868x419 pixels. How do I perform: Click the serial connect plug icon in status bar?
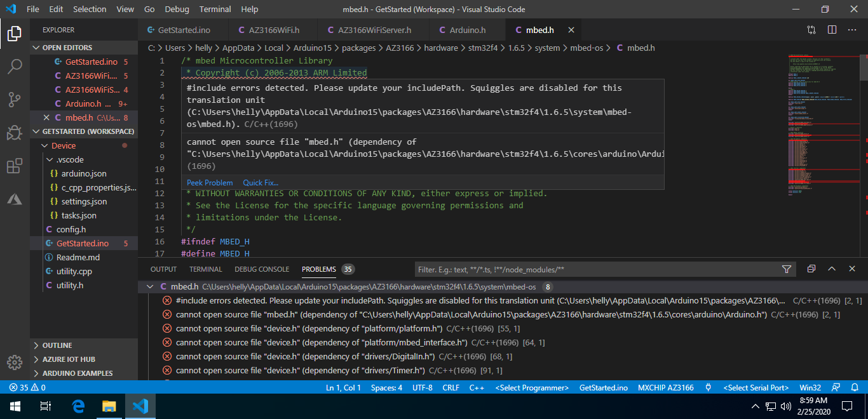coord(707,387)
